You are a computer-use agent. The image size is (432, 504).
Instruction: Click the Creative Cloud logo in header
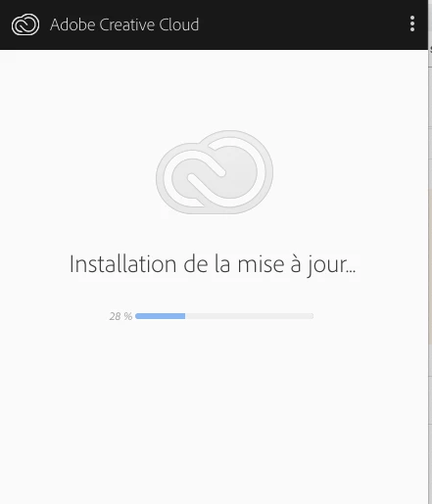coord(25,24)
